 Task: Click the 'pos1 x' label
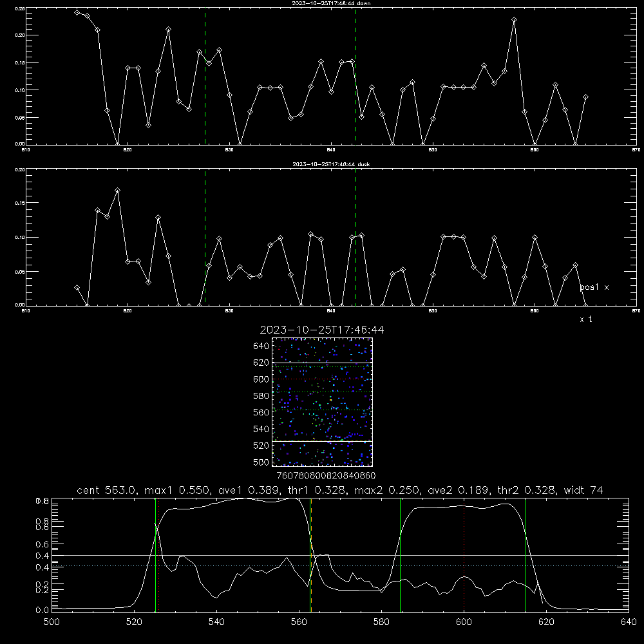point(594,287)
